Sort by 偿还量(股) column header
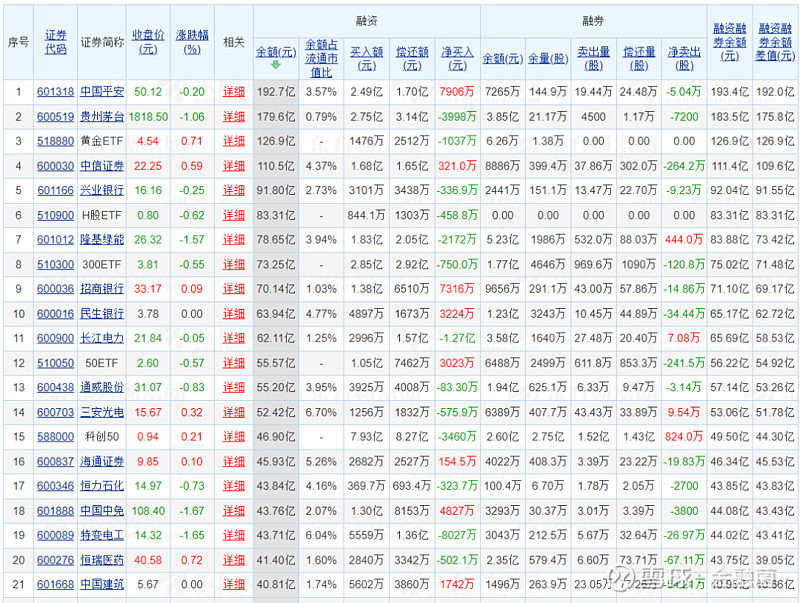800x603 pixels. [x=639, y=59]
